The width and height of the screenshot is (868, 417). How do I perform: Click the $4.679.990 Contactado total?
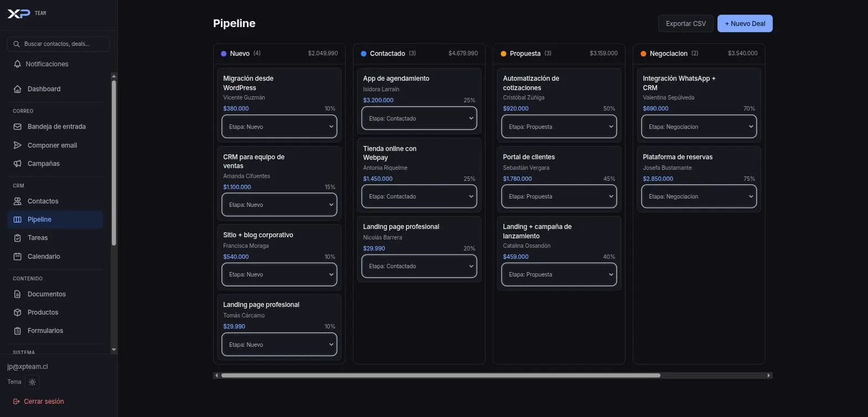pos(463,54)
